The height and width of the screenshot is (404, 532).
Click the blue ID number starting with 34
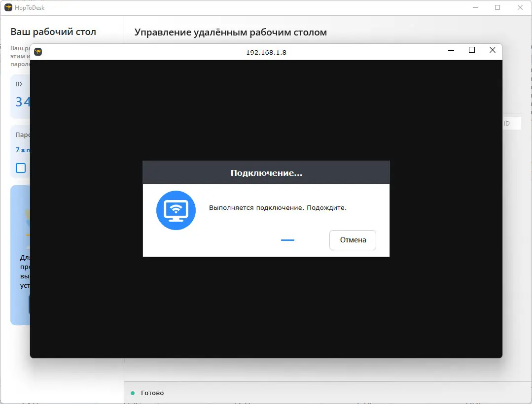23,102
